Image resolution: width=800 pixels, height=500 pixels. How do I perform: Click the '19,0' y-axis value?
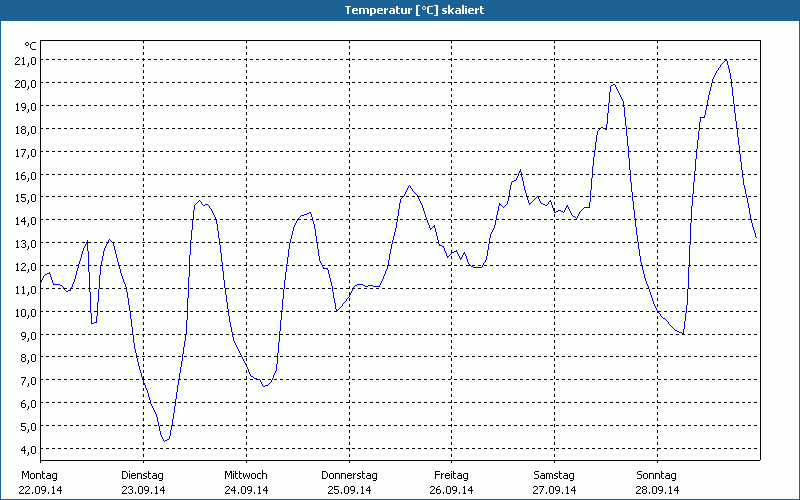[27, 107]
